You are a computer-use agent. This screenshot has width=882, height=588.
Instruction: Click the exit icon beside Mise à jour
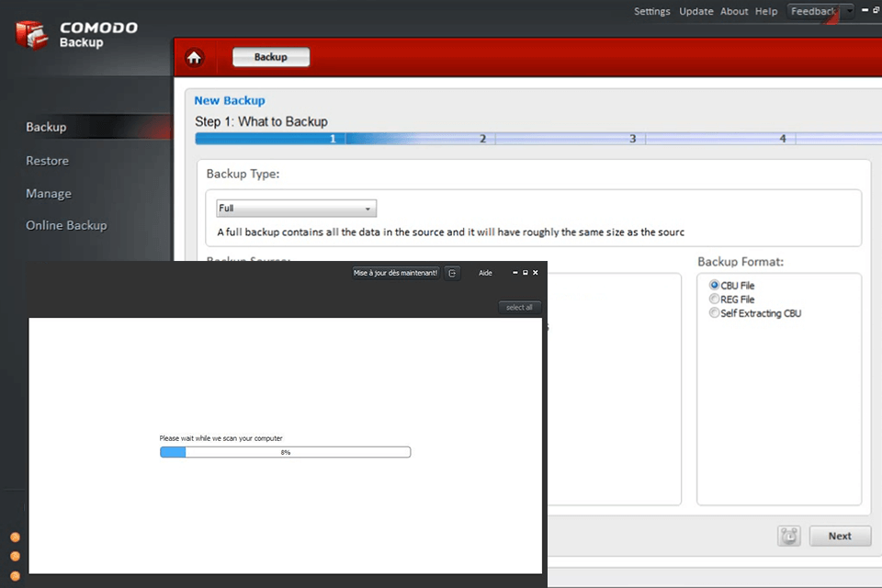click(x=452, y=273)
